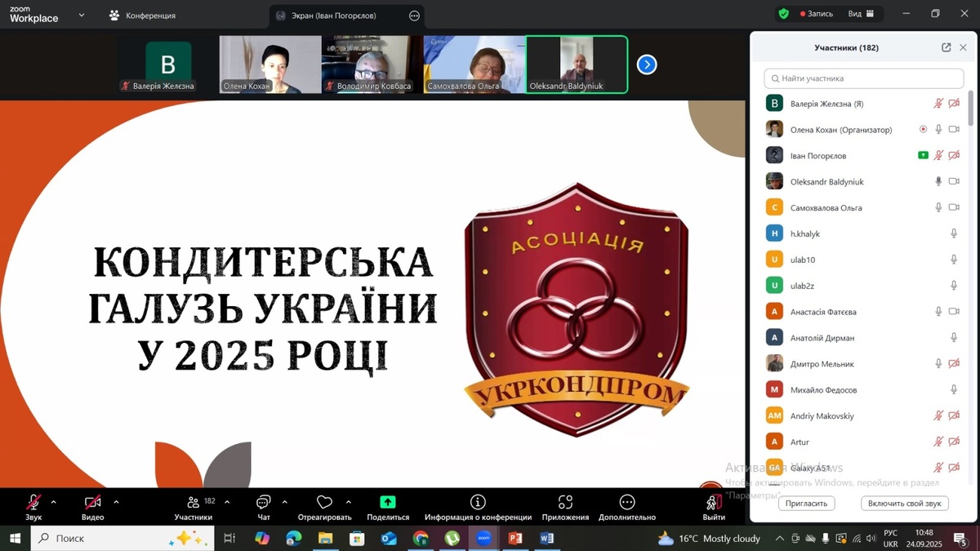Expand audio options arrow next to Звук
This screenshot has width=980, height=551.
54,502
